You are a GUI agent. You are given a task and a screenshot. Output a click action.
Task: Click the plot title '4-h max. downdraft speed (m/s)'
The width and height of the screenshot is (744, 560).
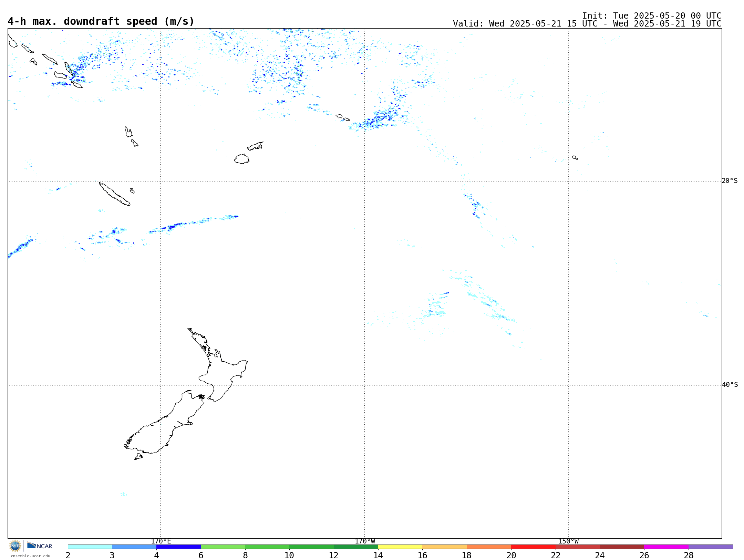[x=101, y=21]
